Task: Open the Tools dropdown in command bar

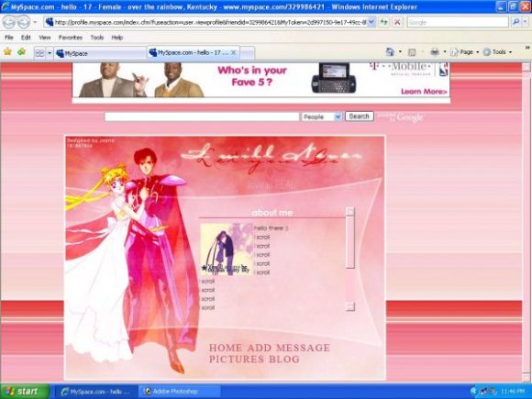Action: (497, 52)
